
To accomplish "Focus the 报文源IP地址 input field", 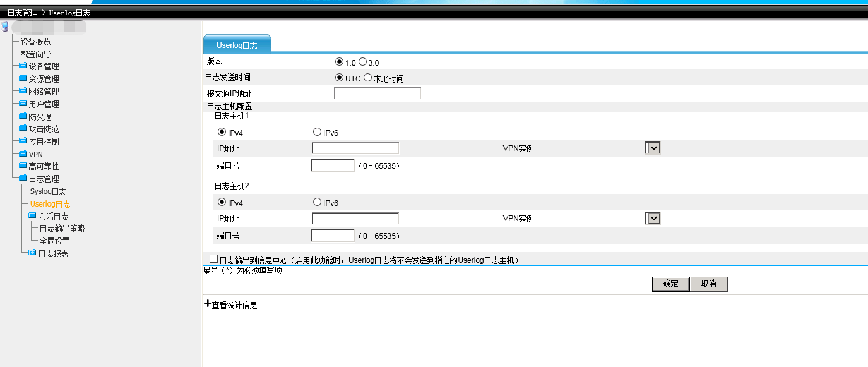I will (x=378, y=93).
